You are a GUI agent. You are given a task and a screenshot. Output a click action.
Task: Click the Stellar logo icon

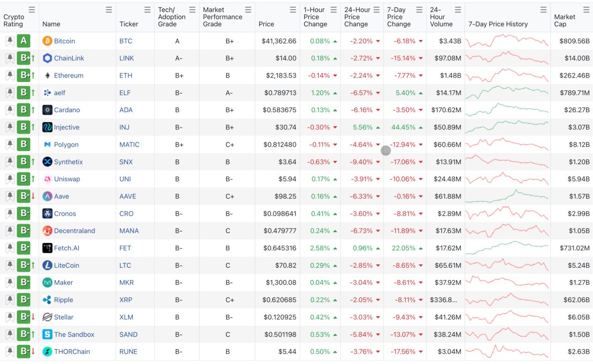pyautogui.click(x=47, y=317)
